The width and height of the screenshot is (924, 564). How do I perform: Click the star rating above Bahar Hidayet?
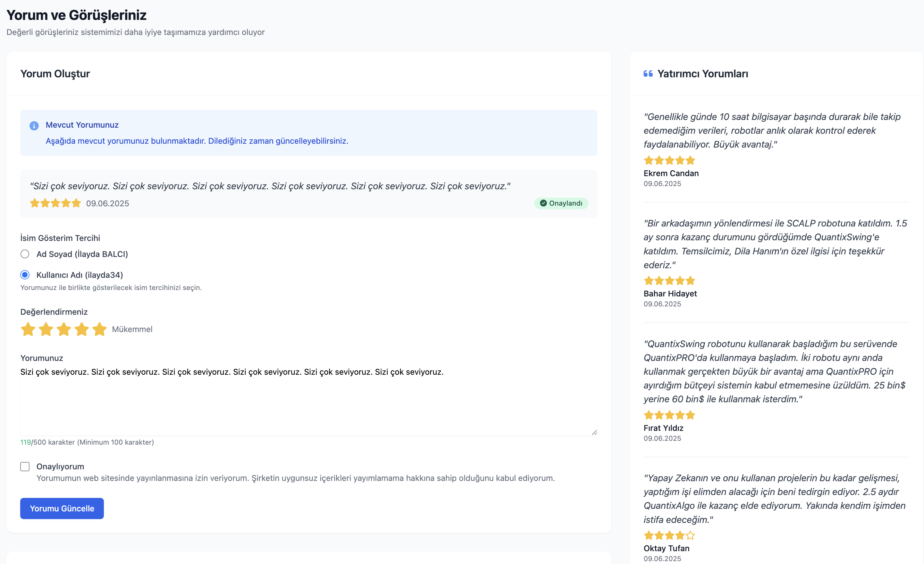click(x=669, y=281)
